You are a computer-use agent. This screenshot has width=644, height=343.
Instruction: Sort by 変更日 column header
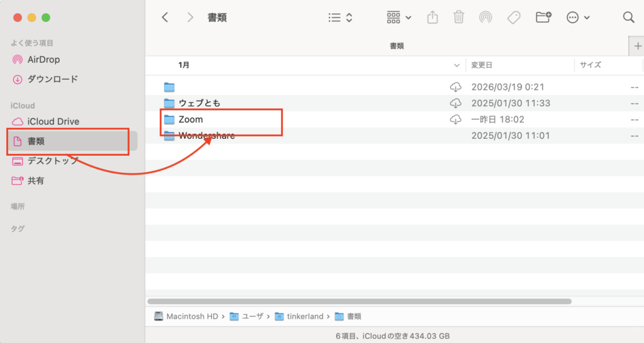(482, 65)
